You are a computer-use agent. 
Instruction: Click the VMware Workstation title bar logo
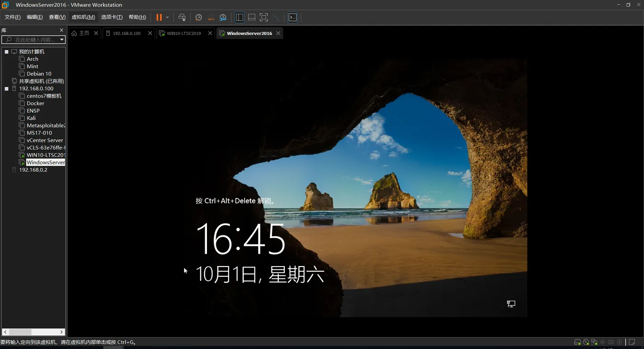(6, 5)
